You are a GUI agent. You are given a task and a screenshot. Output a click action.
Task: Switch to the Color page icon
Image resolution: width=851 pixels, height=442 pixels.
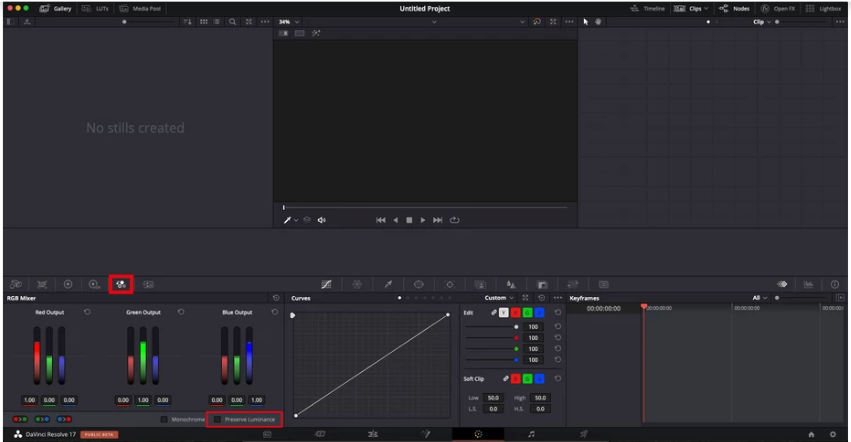[x=478, y=434]
